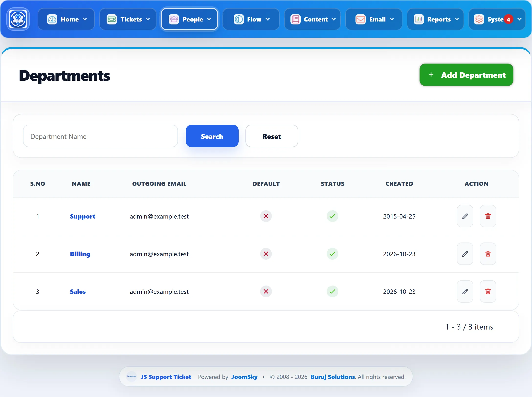Screen dimensions: 532x397
Task: Focus the Department Name search field
Action: point(100,136)
